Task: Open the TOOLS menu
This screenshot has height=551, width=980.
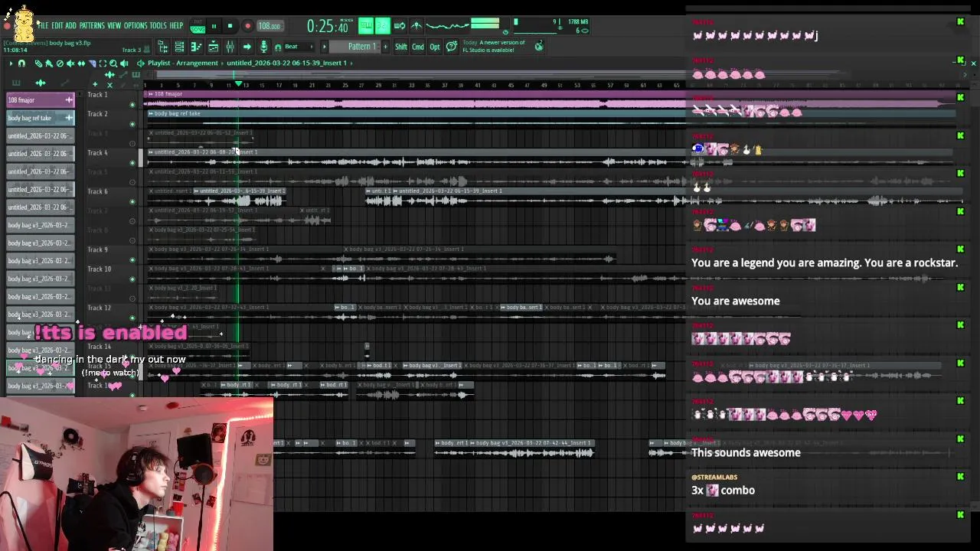Action: tap(158, 25)
